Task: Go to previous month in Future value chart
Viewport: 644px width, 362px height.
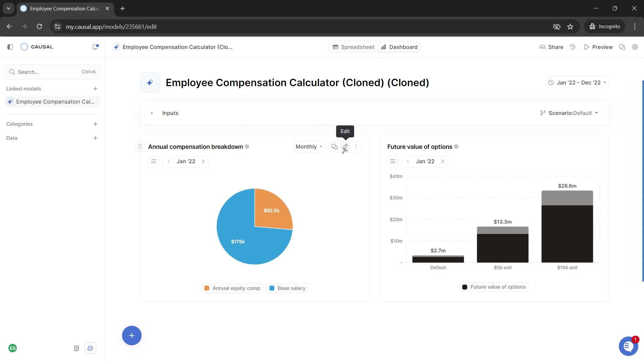Action: 408,161
